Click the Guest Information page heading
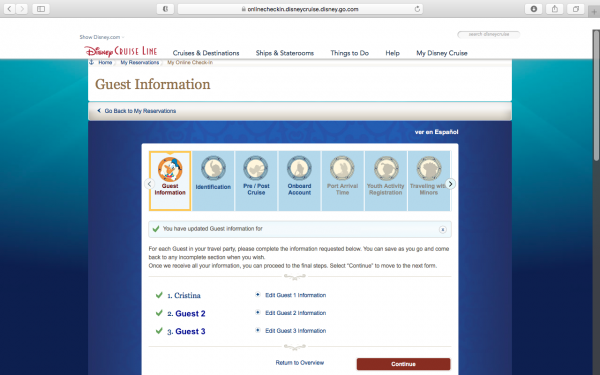This screenshot has height=375, width=600. pos(153,84)
